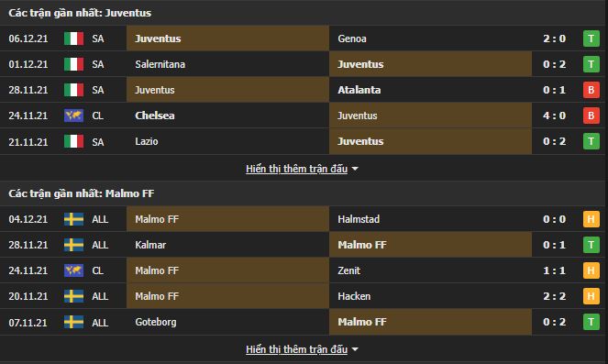Click Champions League icon on Chelsea row

click(x=73, y=116)
